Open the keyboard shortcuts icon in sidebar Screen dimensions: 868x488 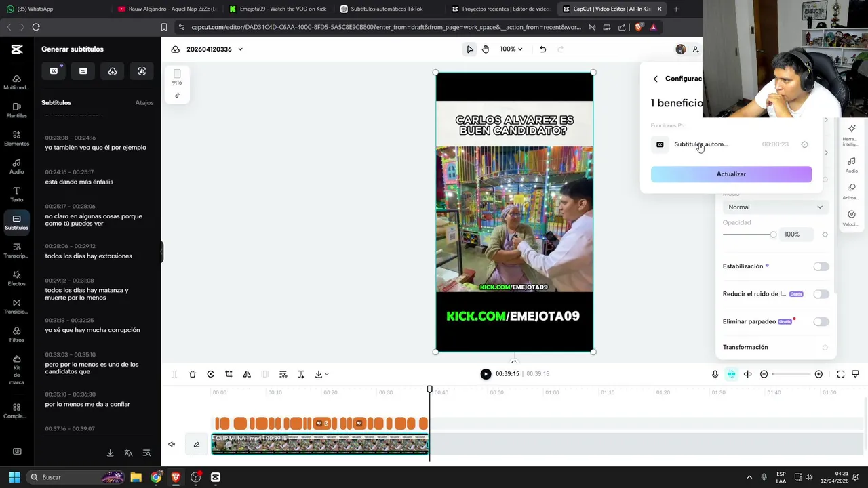click(17, 451)
